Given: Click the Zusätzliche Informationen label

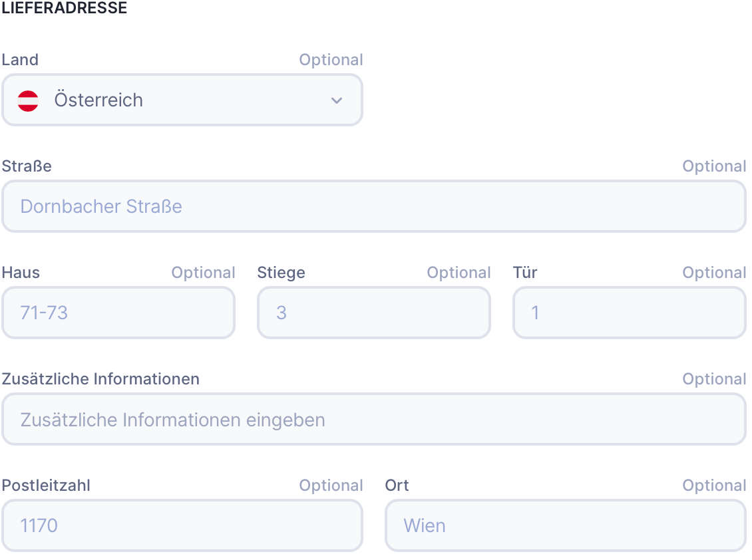Looking at the screenshot, I should (100, 379).
